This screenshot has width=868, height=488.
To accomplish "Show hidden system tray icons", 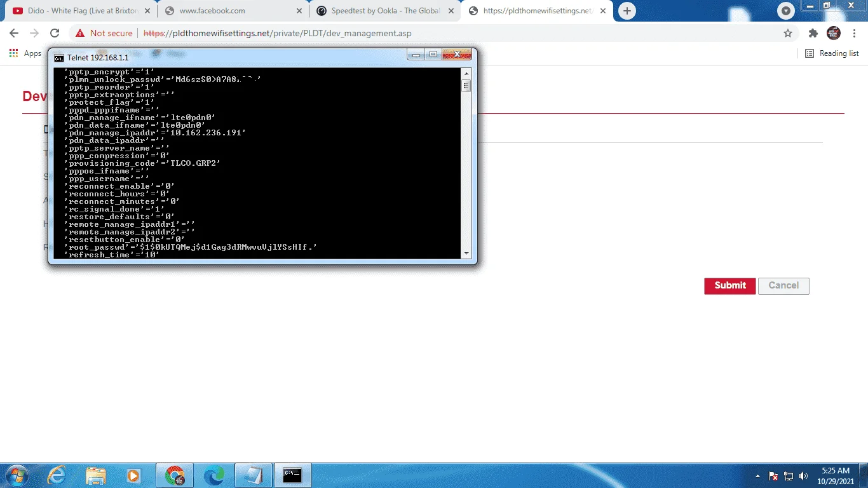I will pyautogui.click(x=757, y=476).
